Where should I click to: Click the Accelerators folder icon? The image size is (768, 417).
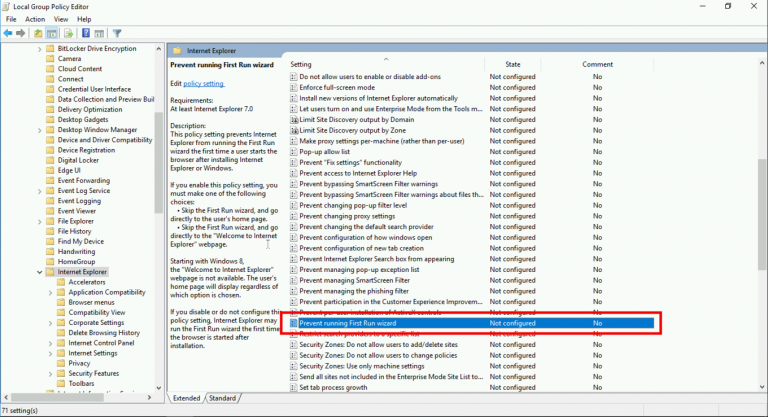click(61, 282)
